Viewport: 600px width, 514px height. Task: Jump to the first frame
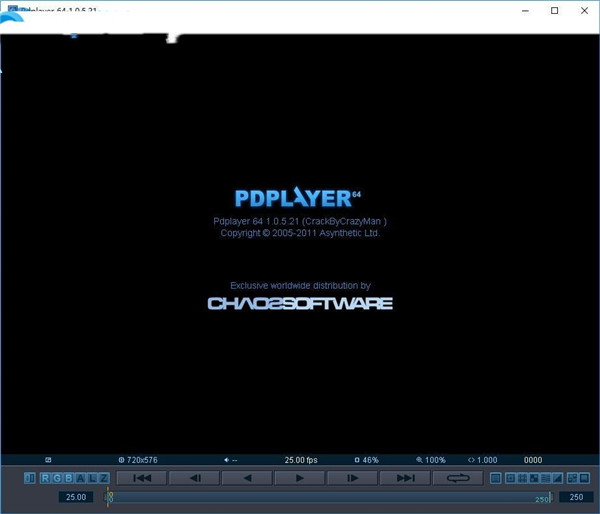tap(142, 478)
